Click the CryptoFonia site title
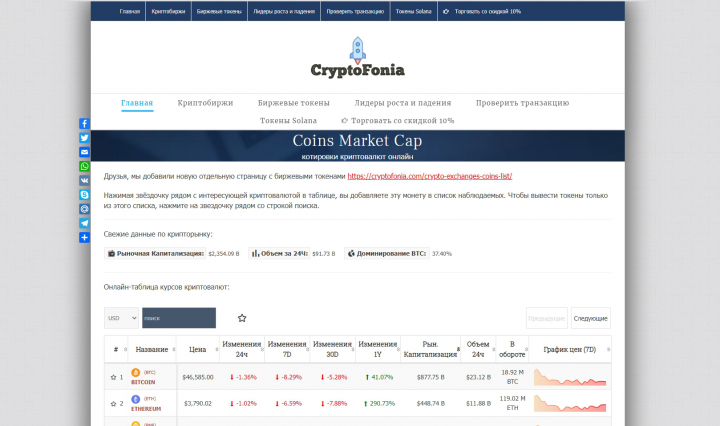The width and height of the screenshot is (720, 426). (x=358, y=70)
